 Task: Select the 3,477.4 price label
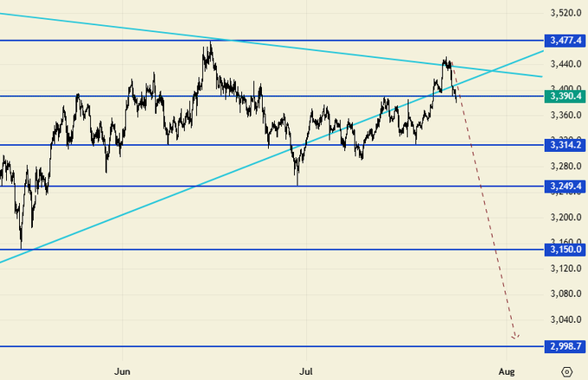click(x=566, y=41)
